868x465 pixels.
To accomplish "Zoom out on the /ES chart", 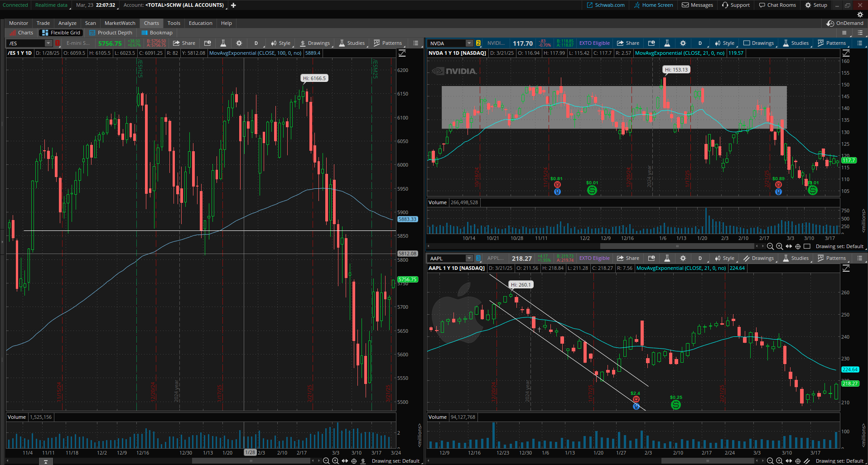I will [x=326, y=461].
